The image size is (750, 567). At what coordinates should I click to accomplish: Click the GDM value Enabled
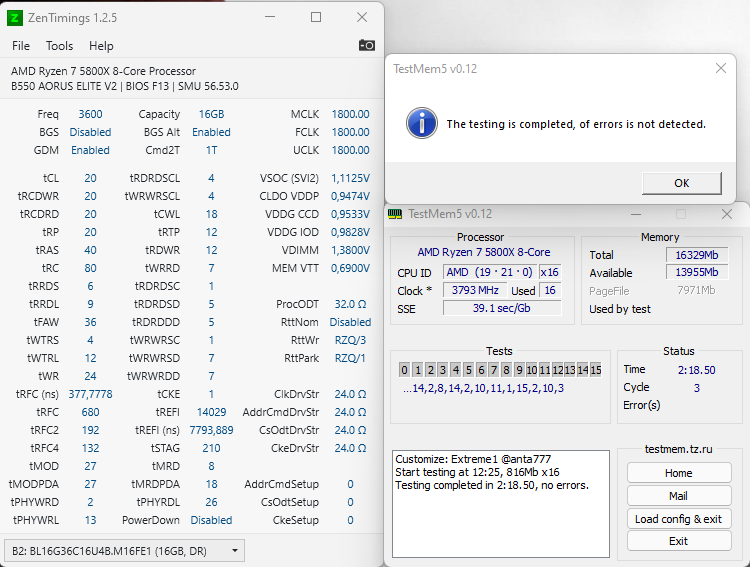[x=90, y=150]
